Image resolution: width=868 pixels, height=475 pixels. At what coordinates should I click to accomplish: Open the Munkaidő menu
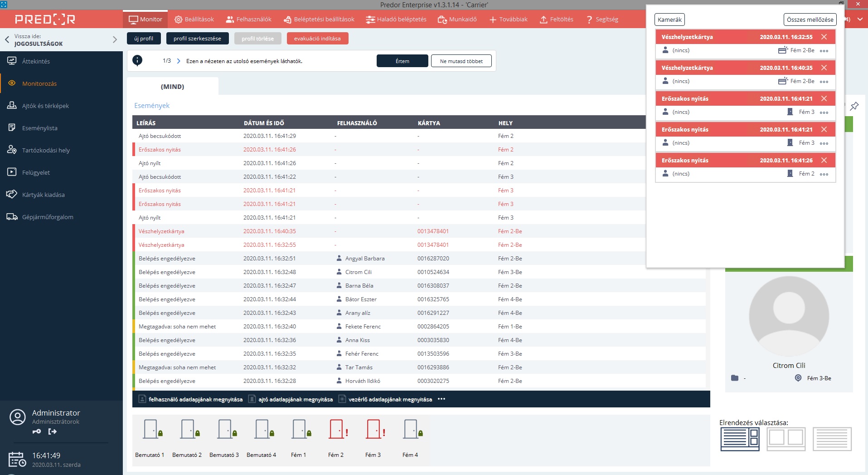click(x=457, y=20)
